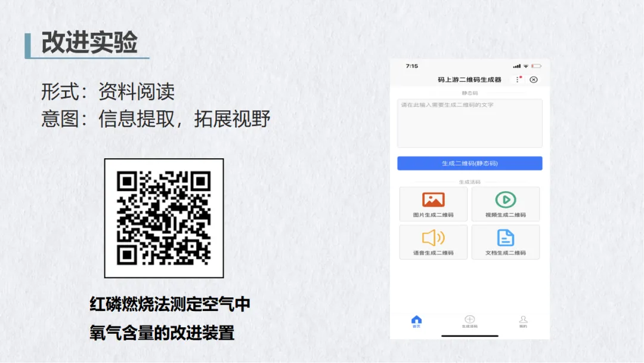Tap the three-dot more options icon
Screen dimensions: 644x363
tap(518, 79)
